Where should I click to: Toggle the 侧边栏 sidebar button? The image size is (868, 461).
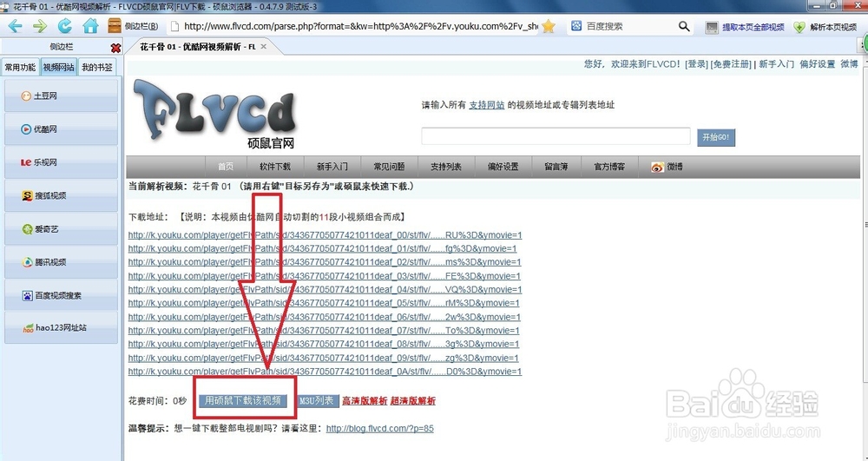(133, 26)
